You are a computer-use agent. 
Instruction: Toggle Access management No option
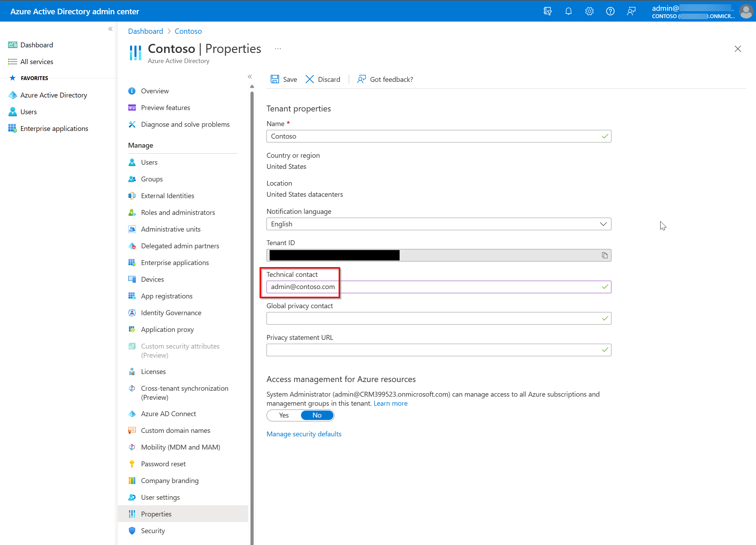point(317,415)
